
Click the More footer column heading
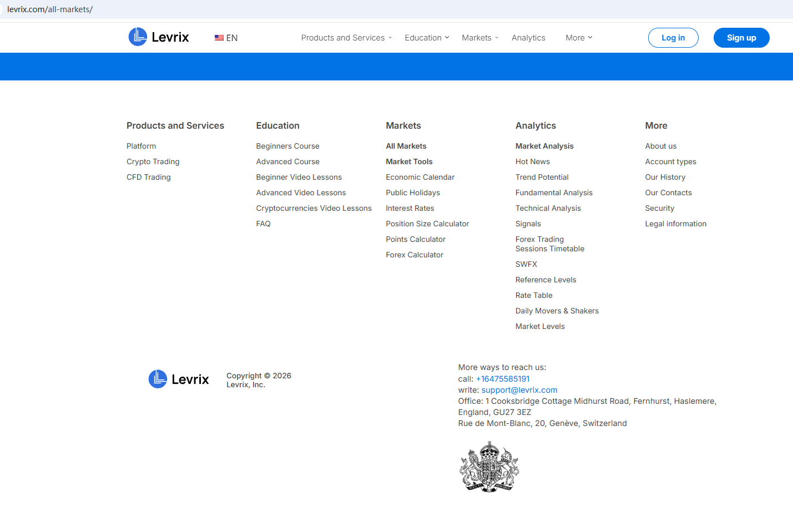tap(656, 125)
